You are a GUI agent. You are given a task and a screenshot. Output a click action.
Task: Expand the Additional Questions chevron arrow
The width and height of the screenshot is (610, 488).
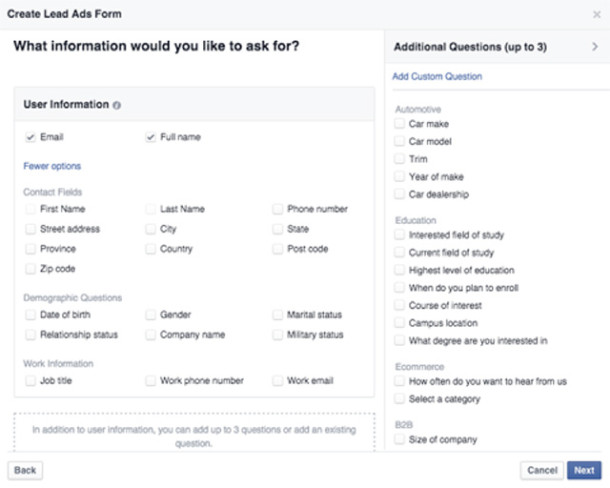[594, 46]
